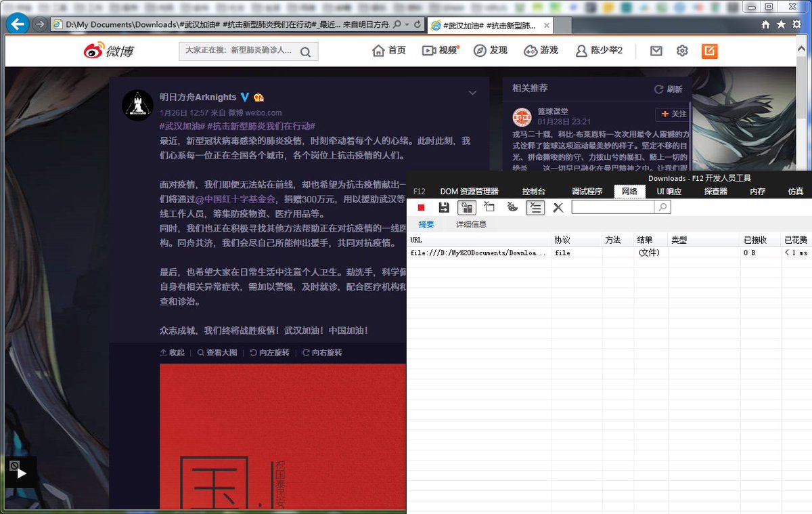Image resolution: width=812 pixels, height=514 pixels.
Task: Click the 明日方舟Arknights avatar
Action: (137, 105)
